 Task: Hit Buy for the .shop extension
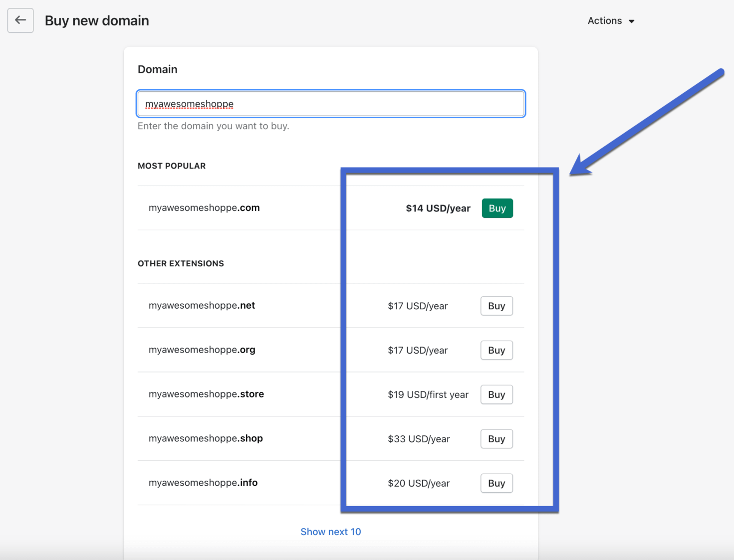click(x=496, y=439)
